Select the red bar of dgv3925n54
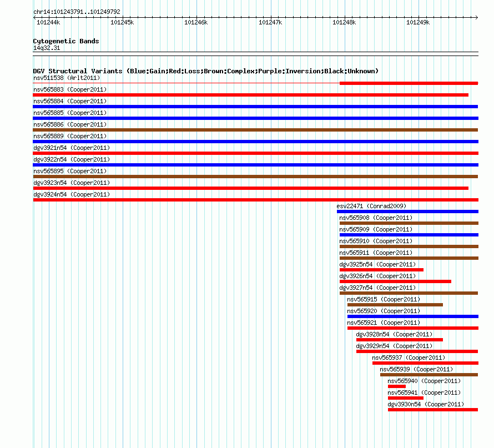 point(381,270)
